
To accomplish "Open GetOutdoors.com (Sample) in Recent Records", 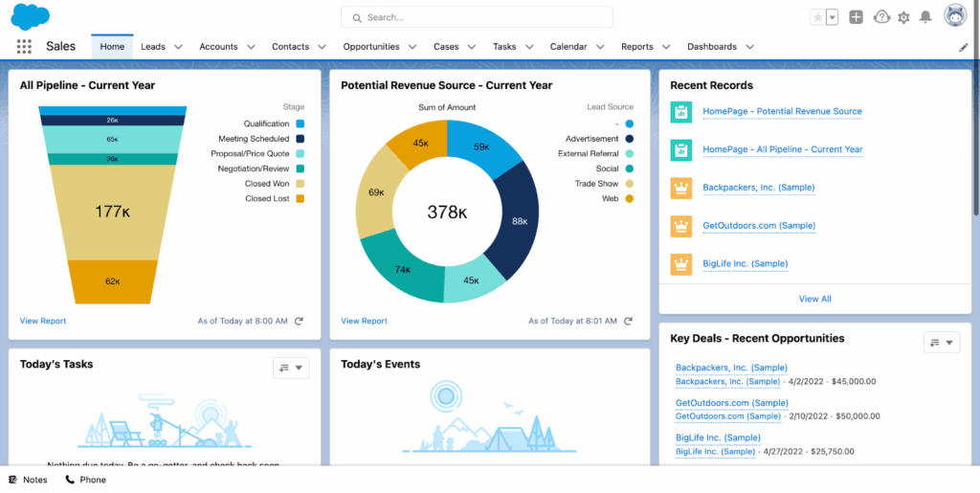I will 759,226.
